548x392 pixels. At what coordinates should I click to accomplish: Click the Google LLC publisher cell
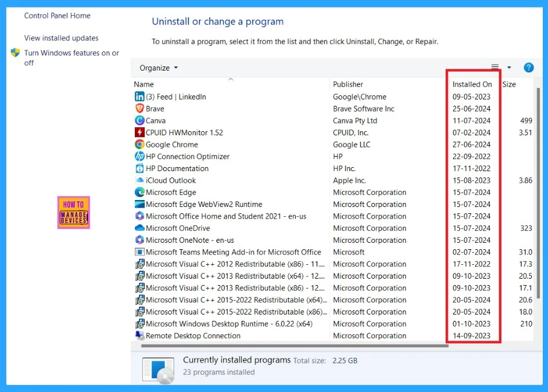tap(351, 144)
